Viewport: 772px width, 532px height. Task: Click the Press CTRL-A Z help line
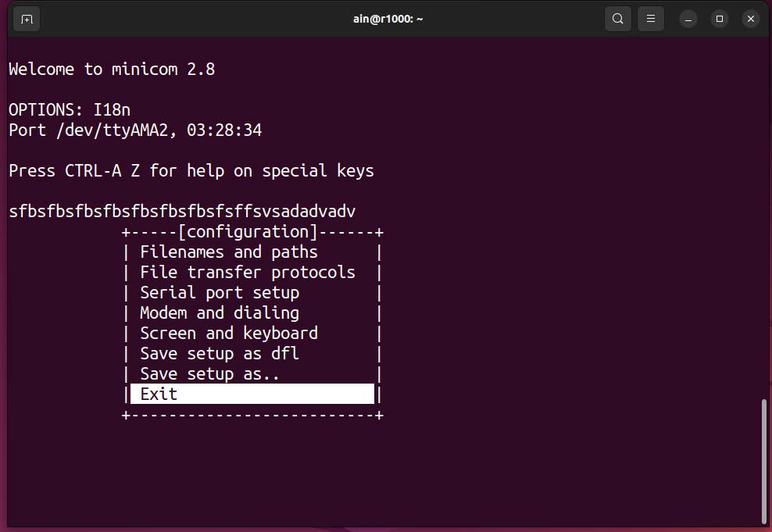pyautogui.click(x=191, y=171)
